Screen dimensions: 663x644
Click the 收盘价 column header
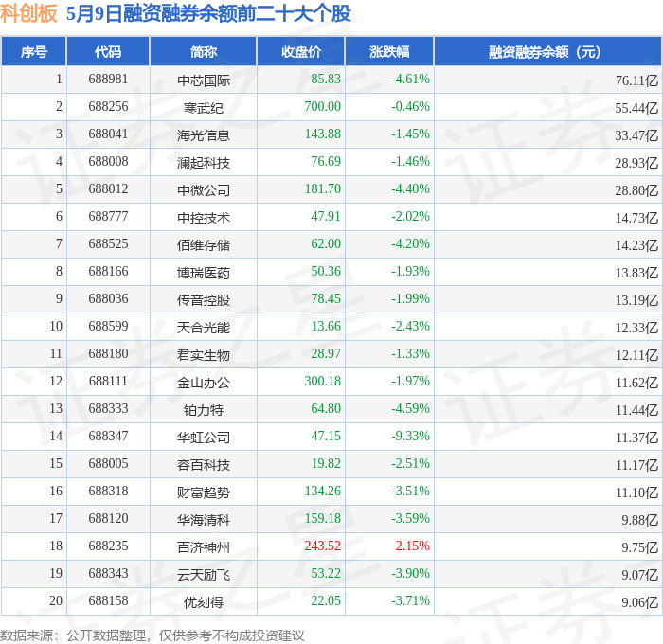[x=301, y=51]
